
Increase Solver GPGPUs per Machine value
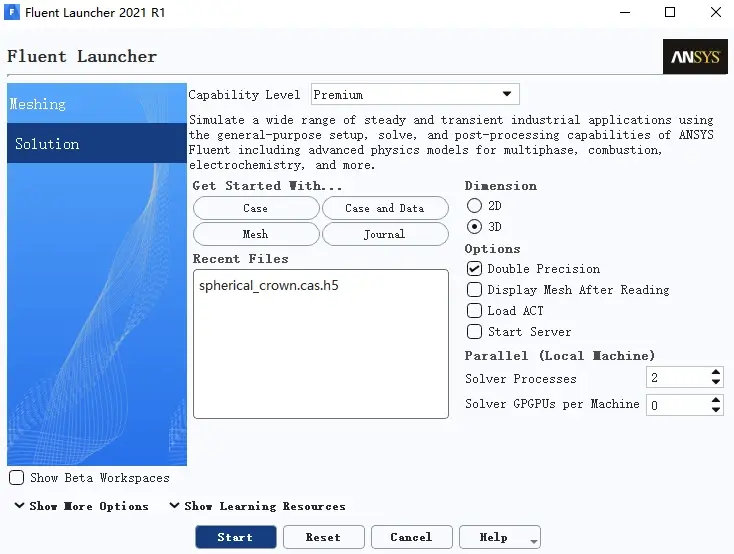click(715, 400)
